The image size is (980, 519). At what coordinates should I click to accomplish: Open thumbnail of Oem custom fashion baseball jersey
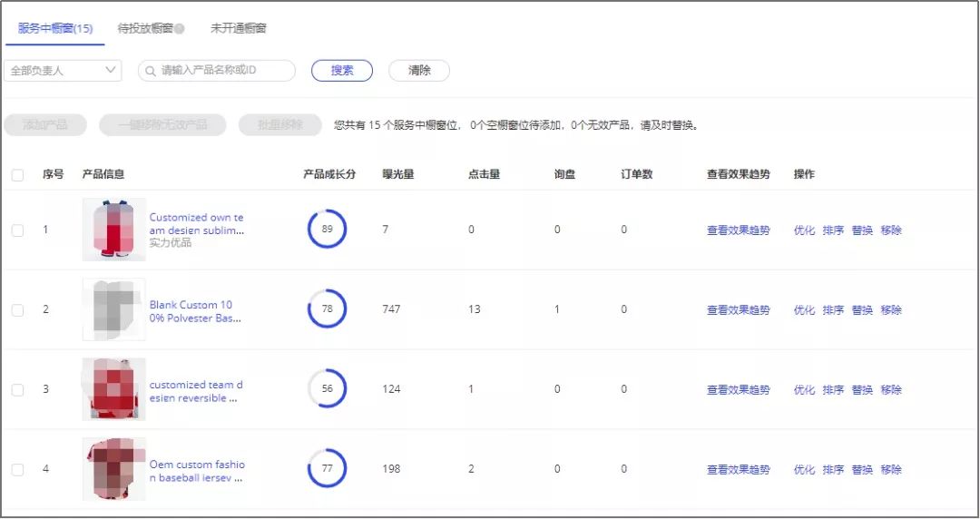click(x=113, y=469)
